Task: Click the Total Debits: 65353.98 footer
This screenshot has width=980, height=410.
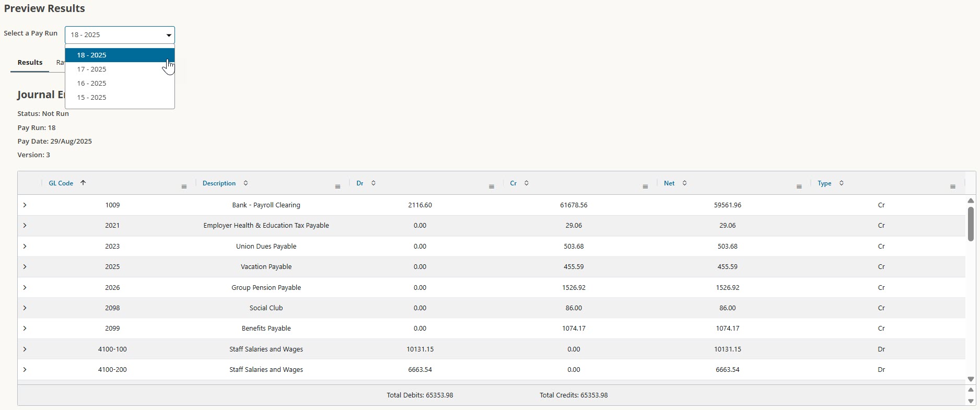Action: [420, 395]
